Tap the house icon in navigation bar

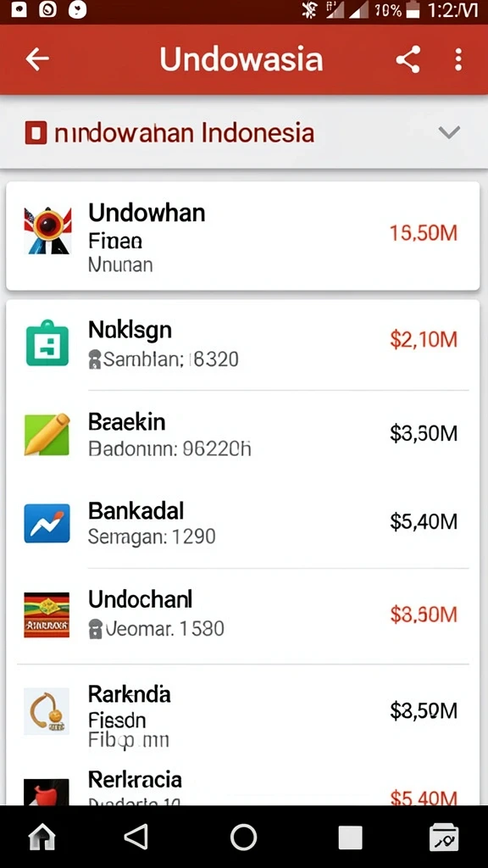coord(42,837)
